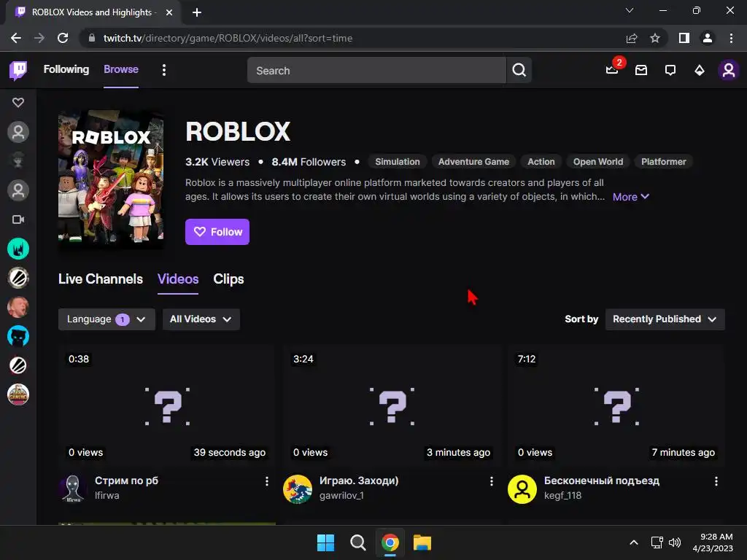Play the 3:24 video thumbnail
The image size is (747, 560).
pos(392,406)
